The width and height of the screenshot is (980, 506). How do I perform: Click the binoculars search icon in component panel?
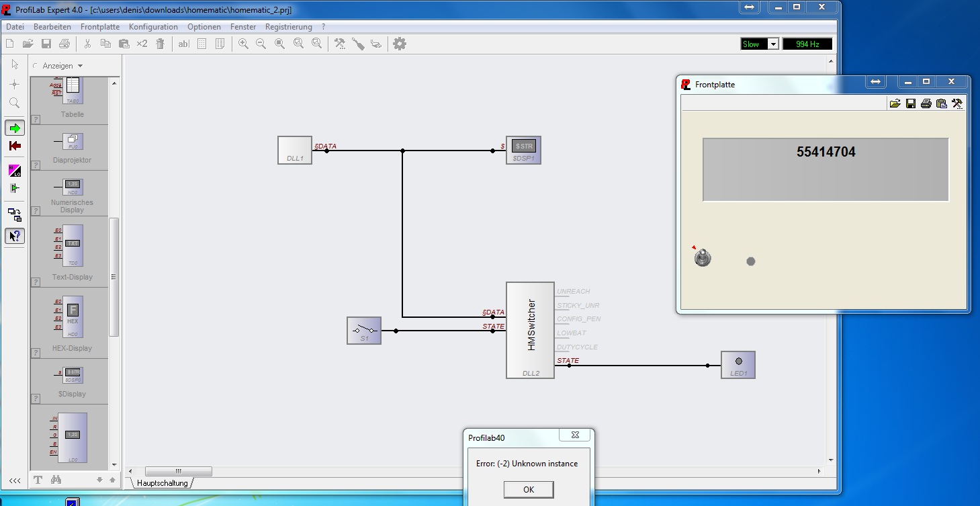pos(56,480)
